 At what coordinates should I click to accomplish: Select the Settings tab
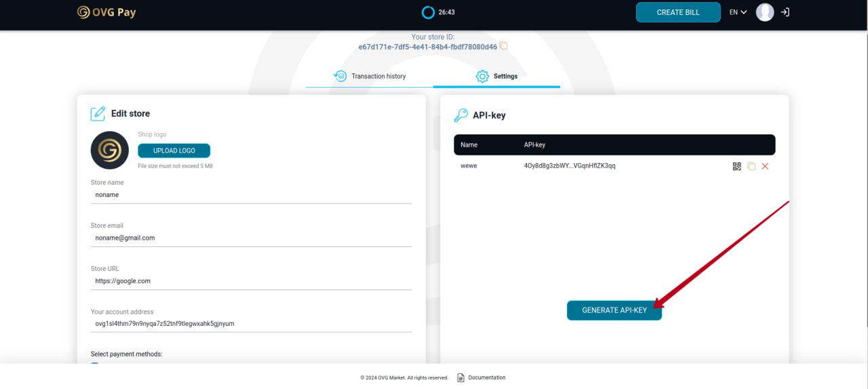[x=496, y=76]
